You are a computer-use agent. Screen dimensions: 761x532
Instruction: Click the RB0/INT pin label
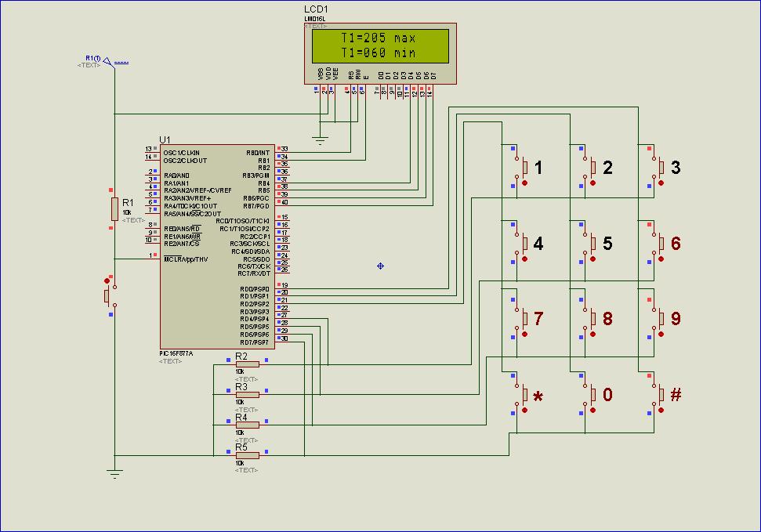258,153
